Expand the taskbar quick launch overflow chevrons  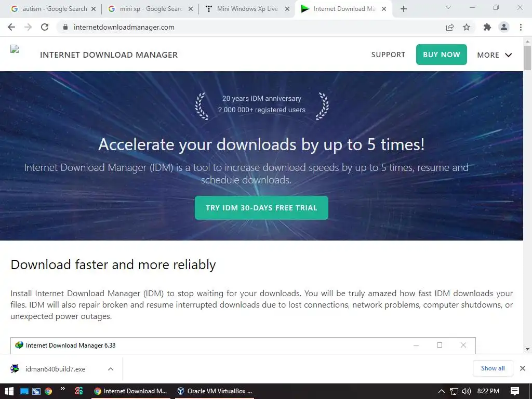pos(63,389)
